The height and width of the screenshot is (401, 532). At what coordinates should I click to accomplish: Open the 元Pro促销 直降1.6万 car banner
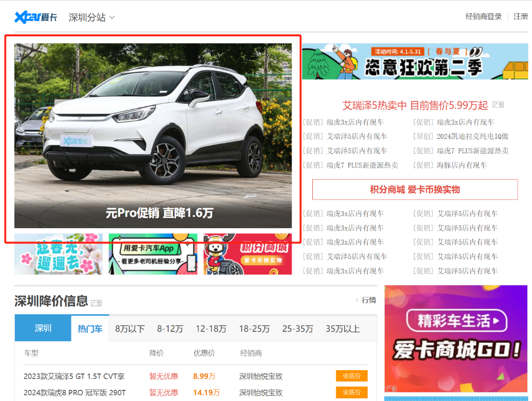coord(153,136)
